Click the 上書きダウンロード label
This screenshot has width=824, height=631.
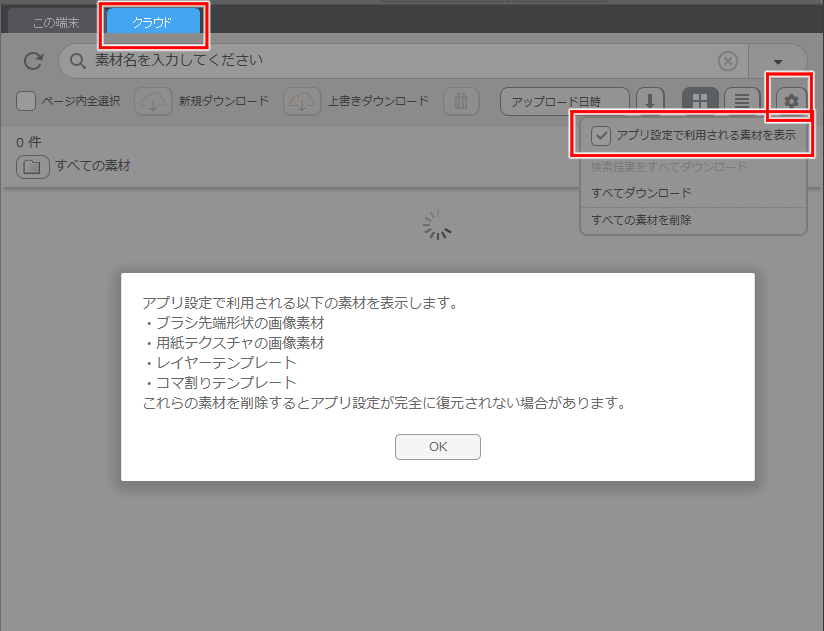coord(378,101)
